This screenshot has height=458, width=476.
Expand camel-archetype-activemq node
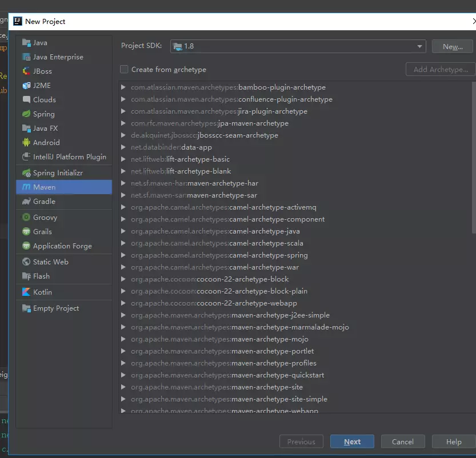[x=123, y=207]
